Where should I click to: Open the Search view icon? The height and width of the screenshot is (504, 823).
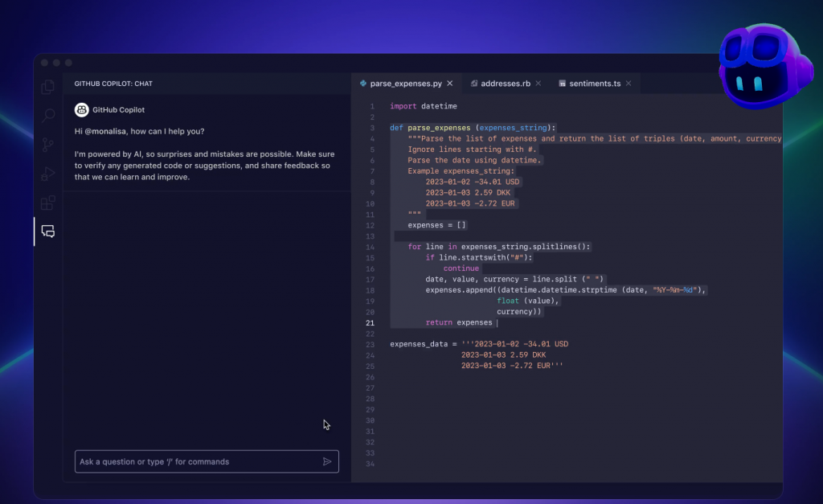pyautogui.click(x=47, y=116)
